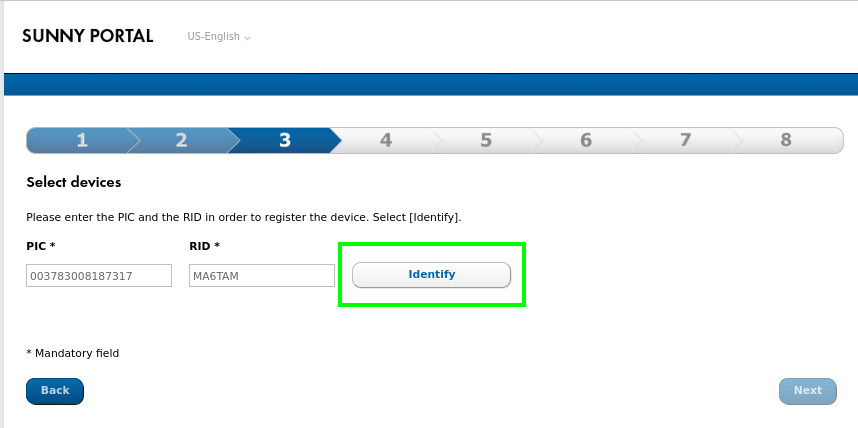Click the Back button

tap(55, 391)
